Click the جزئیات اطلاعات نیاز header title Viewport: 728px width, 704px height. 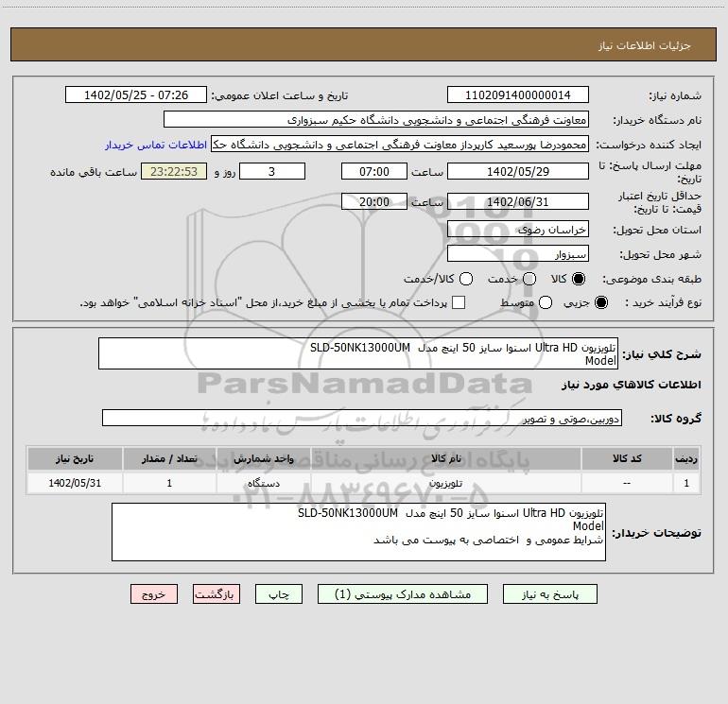[x=645, y=45]
